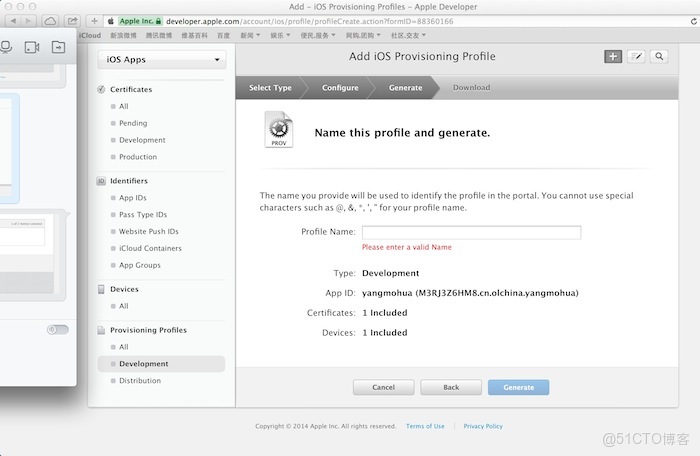
Task: Open Production certificates
Action: (138, 157)
